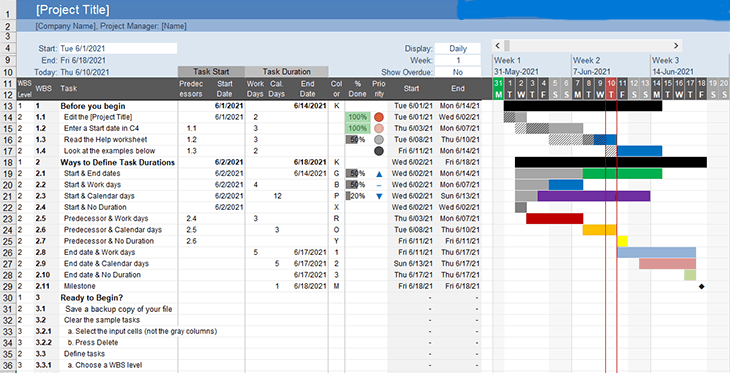
Task: Click the black milestone diamond in the Gantt chart
Action: tap(701, 286)
